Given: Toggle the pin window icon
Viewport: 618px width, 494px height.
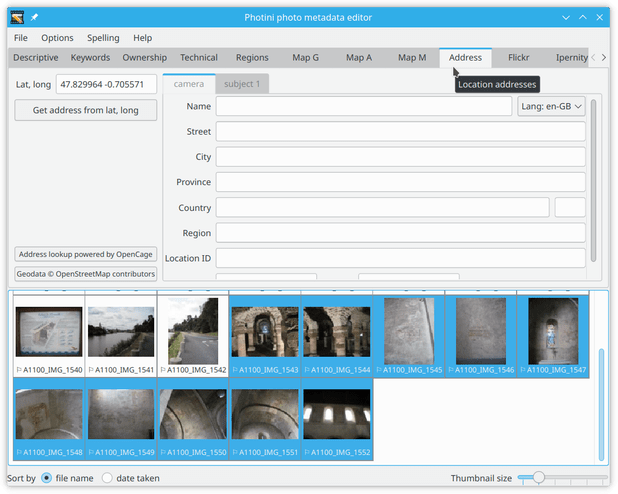Looking at the screenshot, I should point(34,17).
